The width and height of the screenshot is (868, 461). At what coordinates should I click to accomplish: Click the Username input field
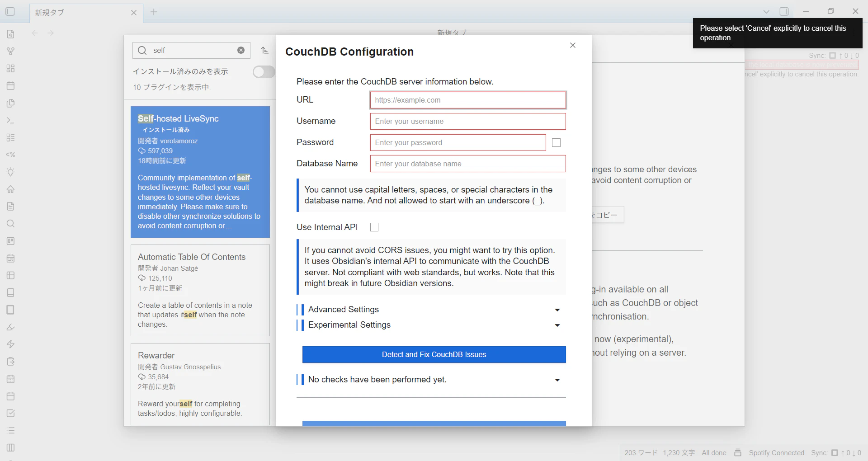click(x=468, y=121)
